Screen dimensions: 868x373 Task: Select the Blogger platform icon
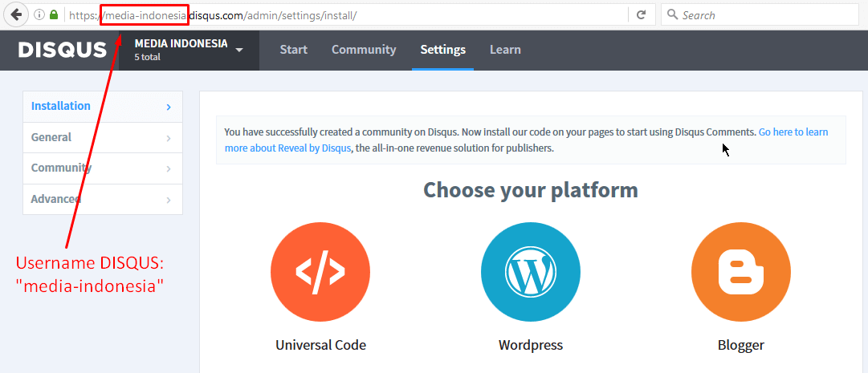tap(740, 272)
